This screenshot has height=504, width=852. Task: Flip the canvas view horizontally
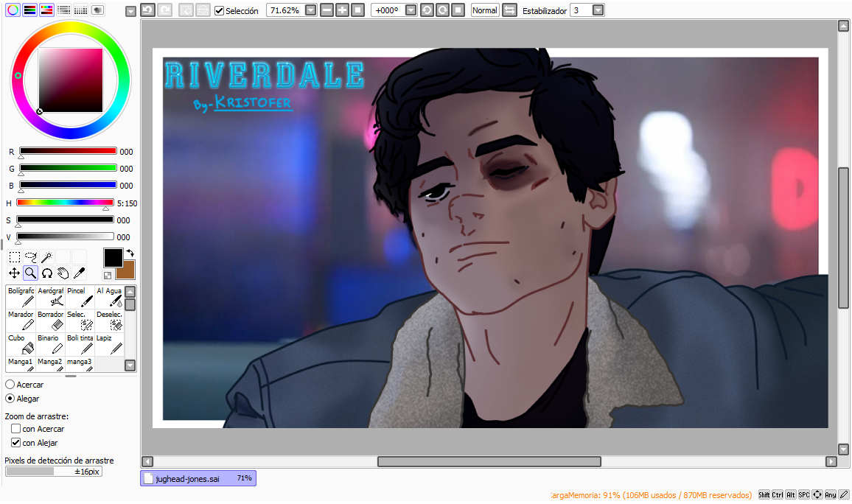click(x=509, y=10)
